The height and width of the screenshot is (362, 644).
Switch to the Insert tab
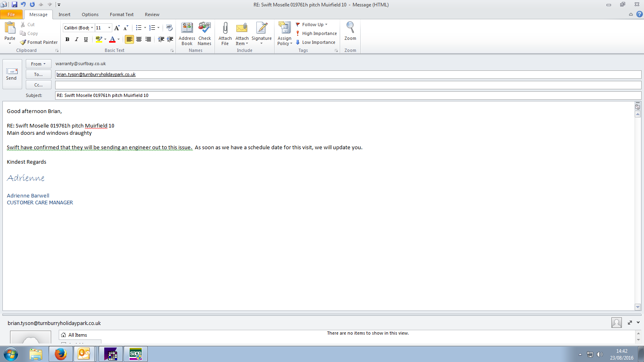point(64,14)
